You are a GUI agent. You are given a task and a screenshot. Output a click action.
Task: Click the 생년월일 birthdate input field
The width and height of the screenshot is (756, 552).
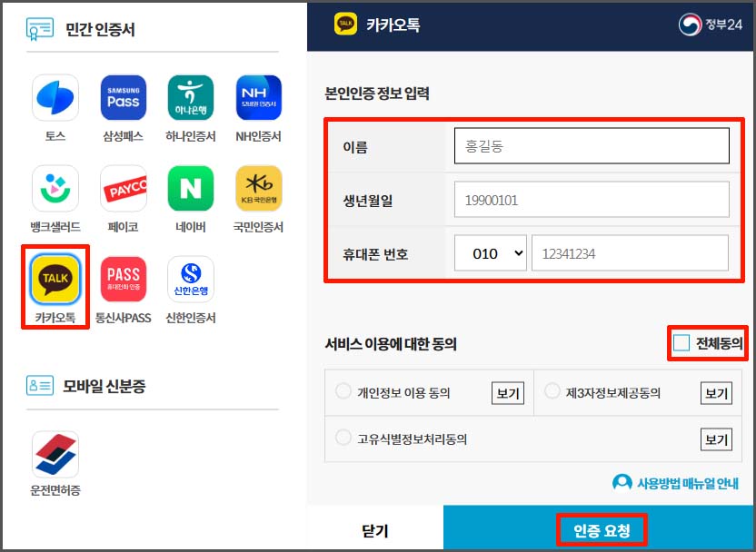coord(592,200)
